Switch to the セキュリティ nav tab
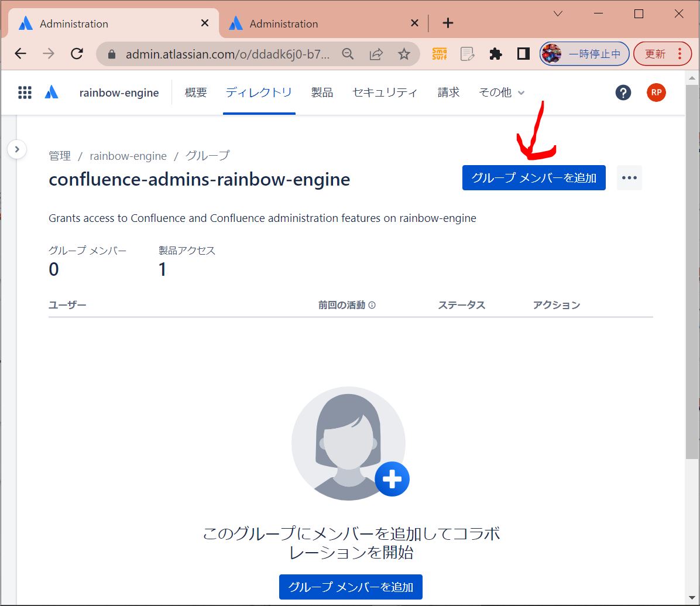The image size is (700, 606). click(385, 93)
